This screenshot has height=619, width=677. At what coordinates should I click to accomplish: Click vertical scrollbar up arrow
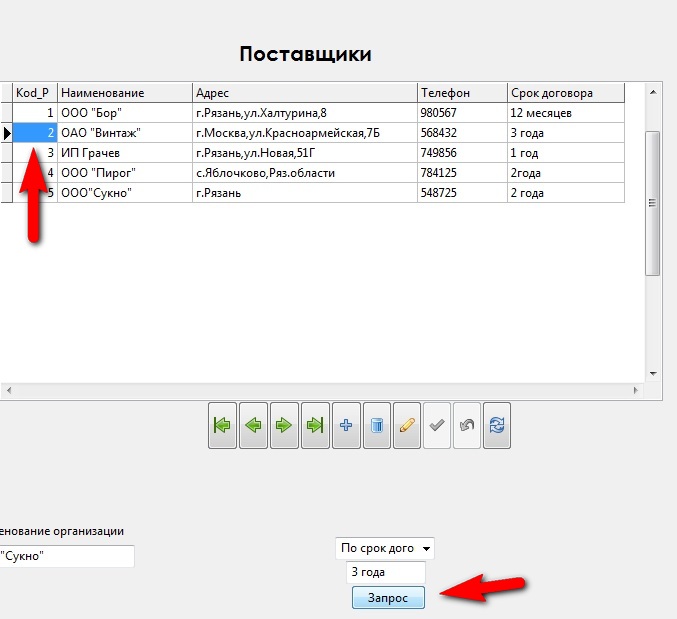tap(653, 92)
